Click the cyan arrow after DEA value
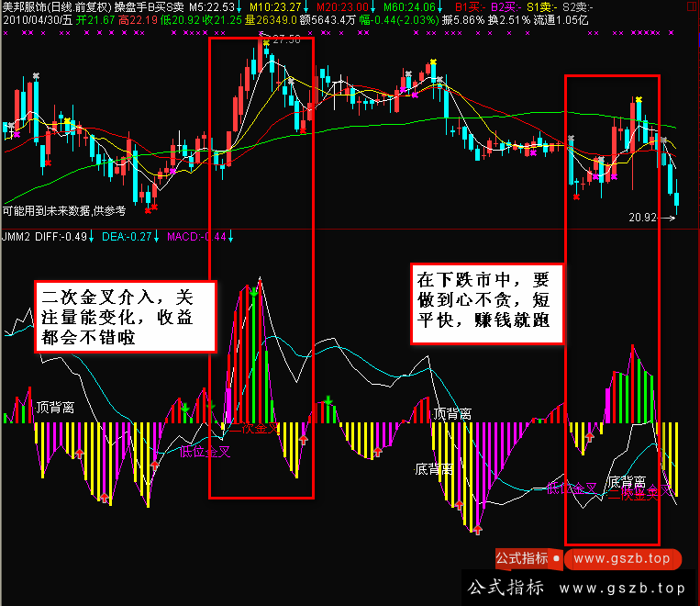Image resolution: width=700 pixels, height=606 pixels. click(157, 237)
